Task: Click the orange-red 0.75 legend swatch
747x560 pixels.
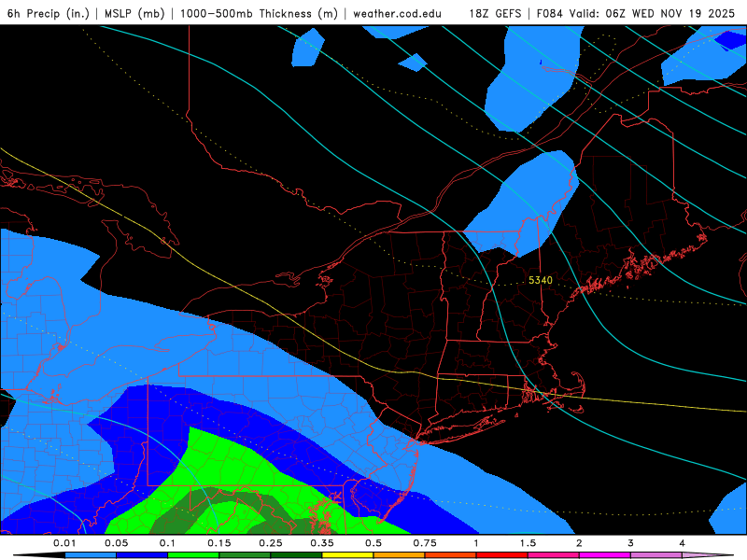Action: coord(451,555)
